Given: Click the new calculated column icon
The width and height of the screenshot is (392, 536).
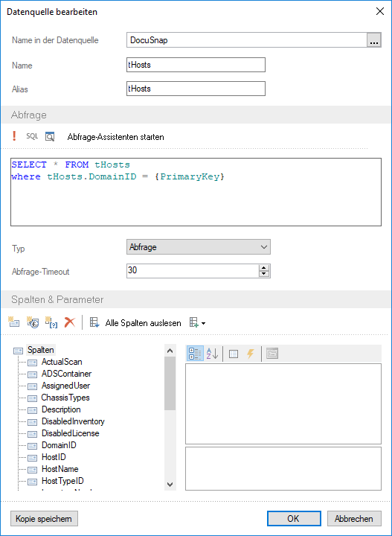Looking at the screenshot, I should 33,322.
